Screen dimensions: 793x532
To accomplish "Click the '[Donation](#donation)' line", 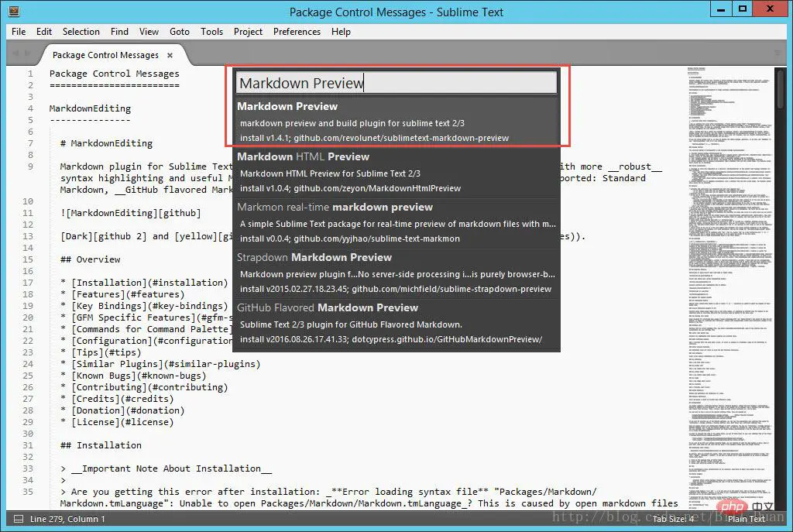I will pyautogui.click(x=122, y=411).
